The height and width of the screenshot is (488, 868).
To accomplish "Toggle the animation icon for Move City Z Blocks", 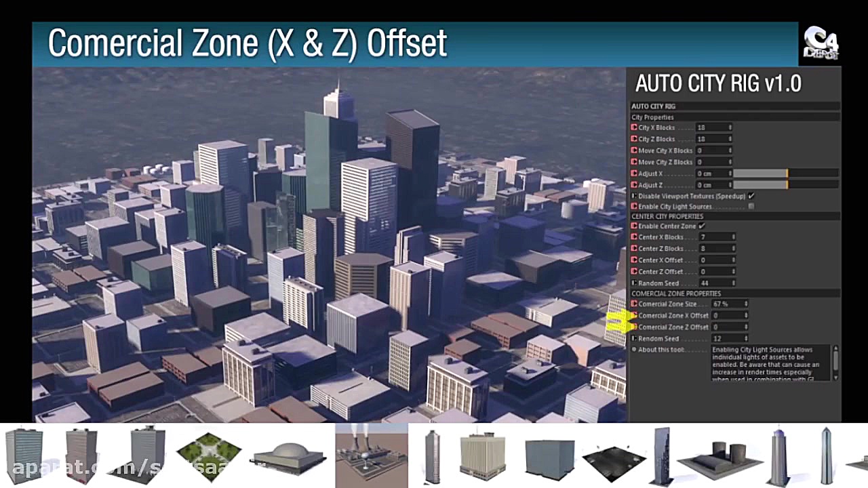I will [634, 162].
